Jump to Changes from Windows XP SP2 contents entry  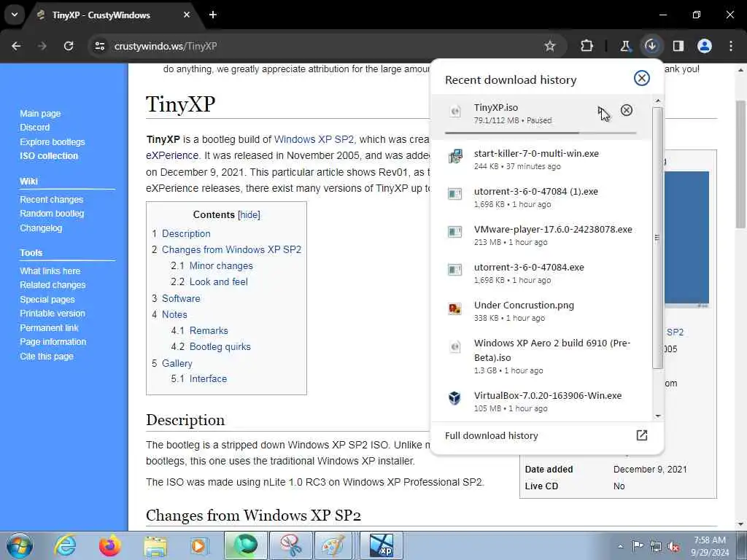(x=231, y=250)
